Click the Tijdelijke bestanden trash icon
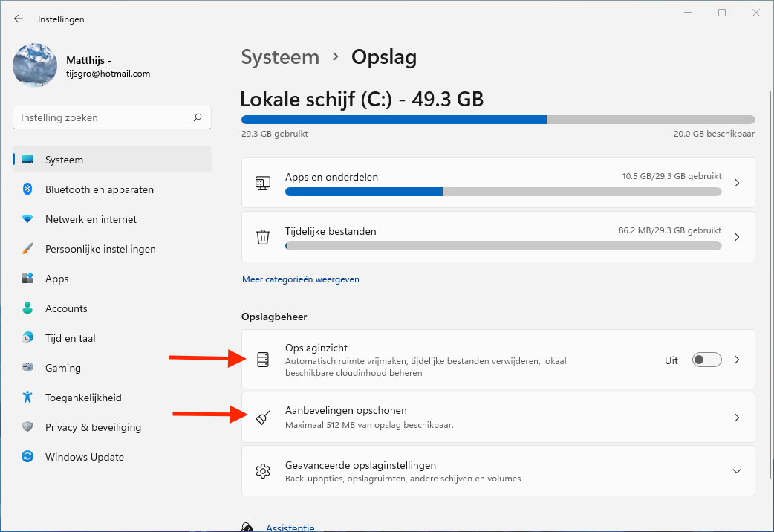The image size is (774, 532). [x=262, y=237]
